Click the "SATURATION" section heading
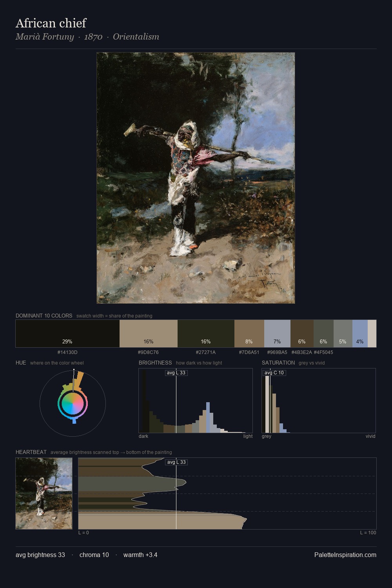This screenshot has width=392, height=588. pyautogui.click(x=278, y=363)
